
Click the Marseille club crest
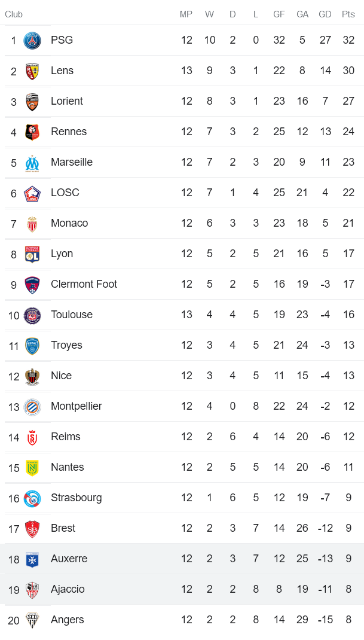point(32,163)
